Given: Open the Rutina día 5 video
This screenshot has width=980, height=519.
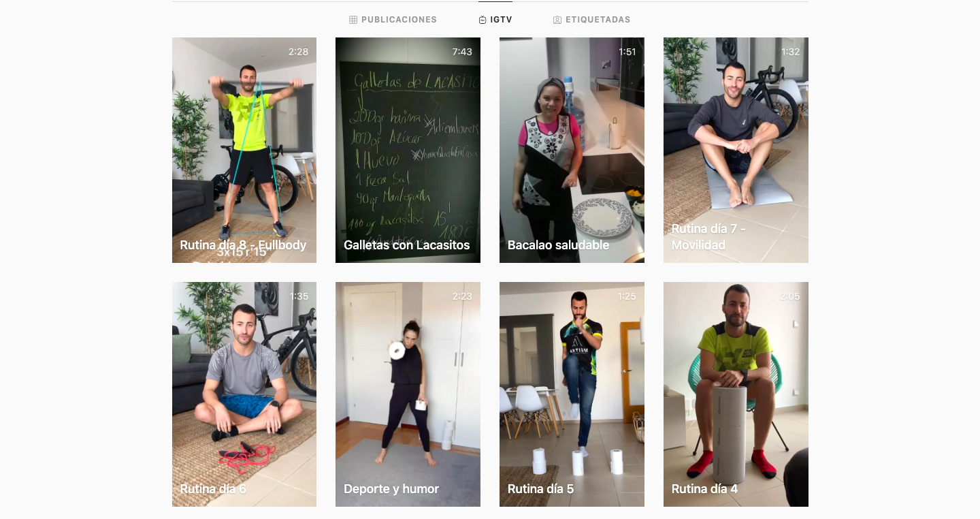Looking at the screenshot, I should (572, 394).
